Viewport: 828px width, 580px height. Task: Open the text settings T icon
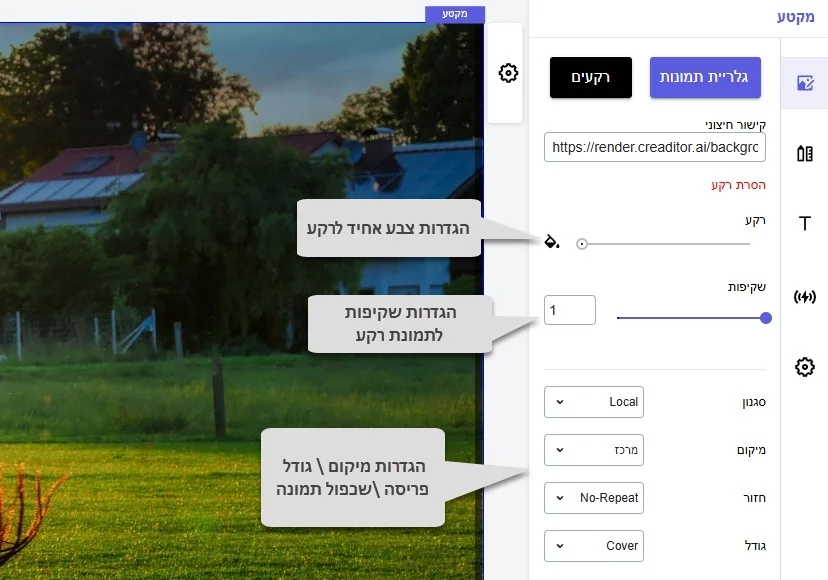click(x=804, y=223)
